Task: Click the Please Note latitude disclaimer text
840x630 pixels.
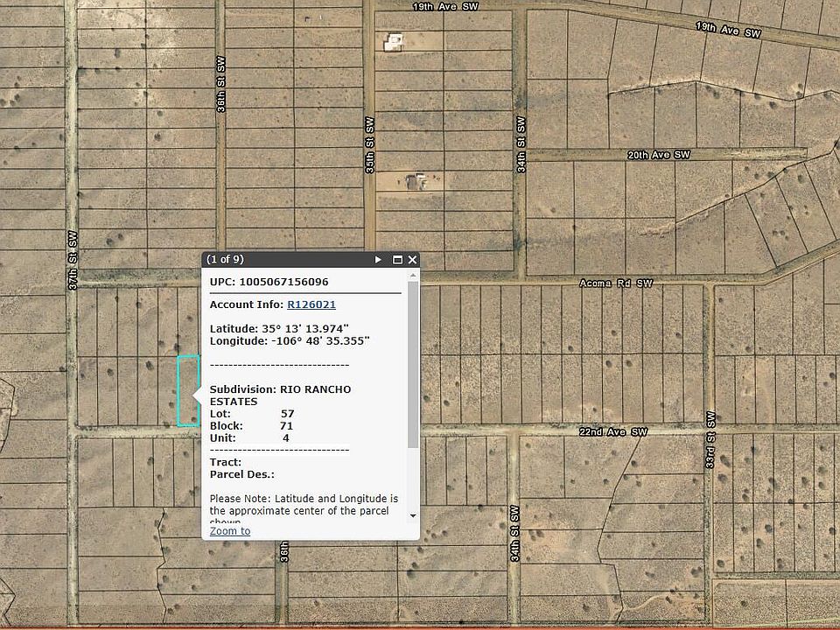Action: click(x=304, y=509)
